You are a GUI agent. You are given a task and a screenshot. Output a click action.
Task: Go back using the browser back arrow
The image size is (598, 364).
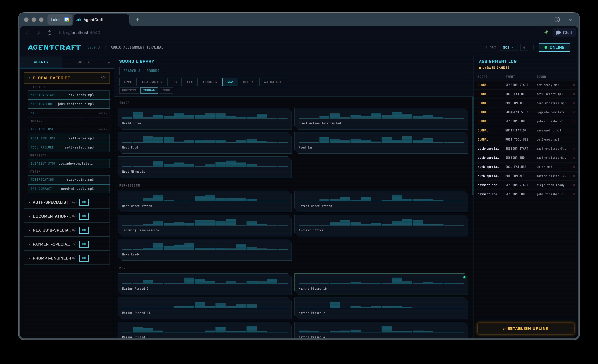[27, 33]
